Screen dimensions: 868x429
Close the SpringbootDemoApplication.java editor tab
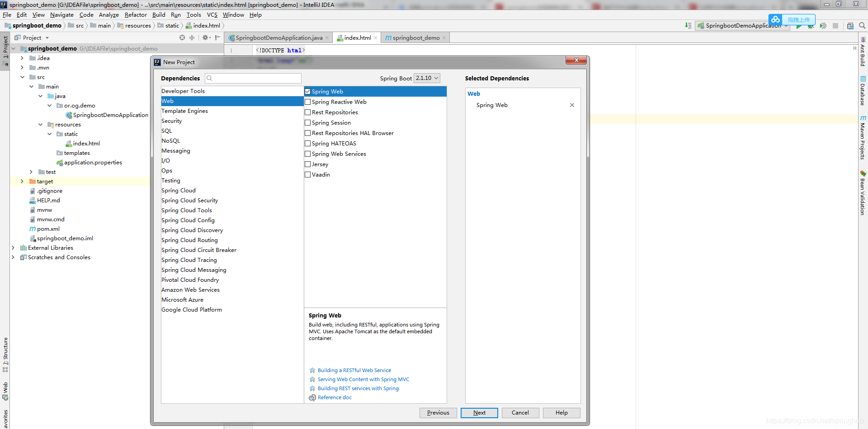[x=327, y=38]
